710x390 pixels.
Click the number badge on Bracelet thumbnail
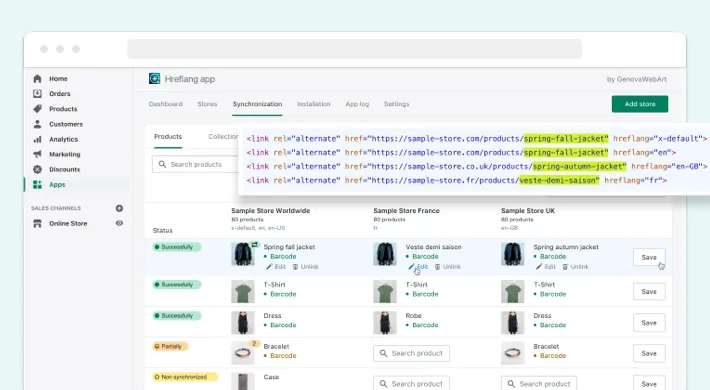(254, 344)
